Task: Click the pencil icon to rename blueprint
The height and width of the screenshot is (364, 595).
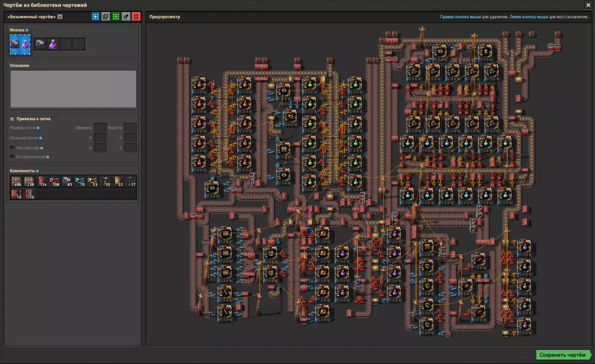Action: (x=60, y=17)
